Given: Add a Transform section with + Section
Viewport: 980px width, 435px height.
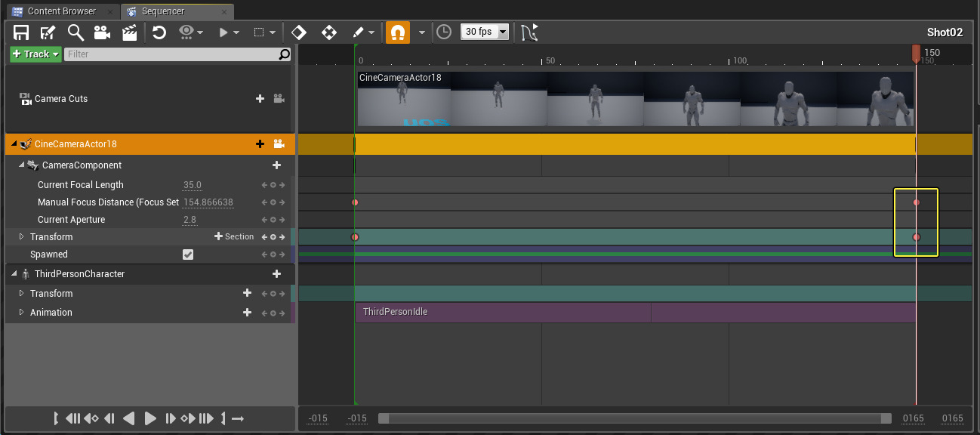Looking at the screenshot, I should [x=234, y=237].
